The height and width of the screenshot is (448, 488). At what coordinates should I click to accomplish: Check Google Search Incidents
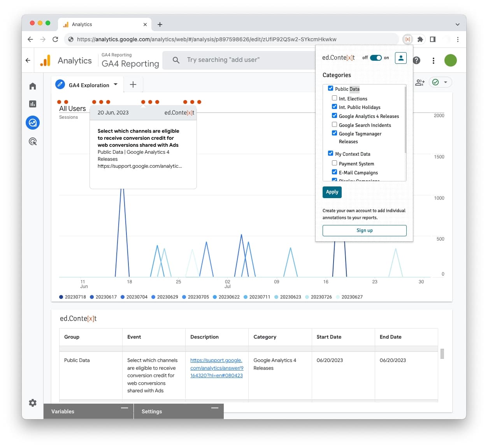pyautogui.click(x=334, y=125)
